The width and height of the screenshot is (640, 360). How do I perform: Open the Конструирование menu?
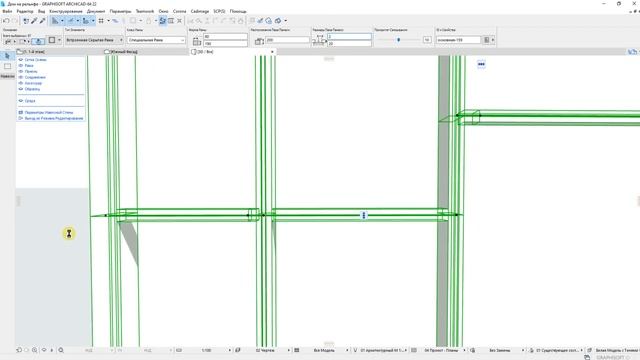tap(66, 11)
